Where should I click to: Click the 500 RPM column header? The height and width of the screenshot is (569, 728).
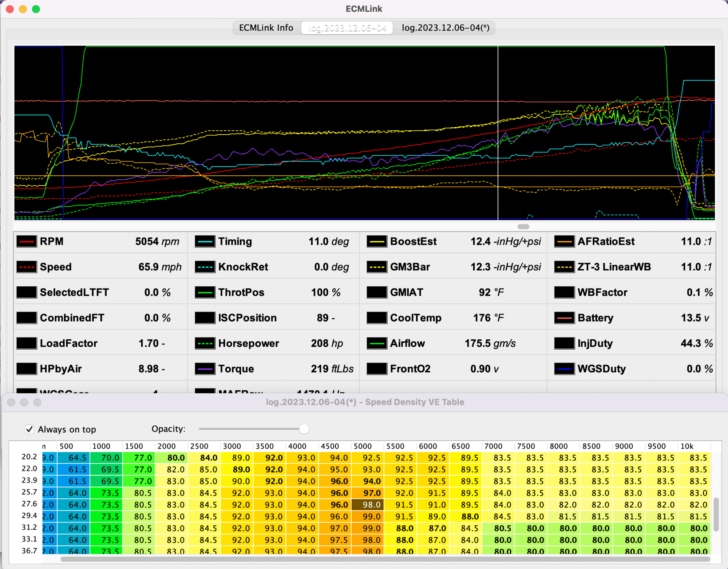click(74, 446)
